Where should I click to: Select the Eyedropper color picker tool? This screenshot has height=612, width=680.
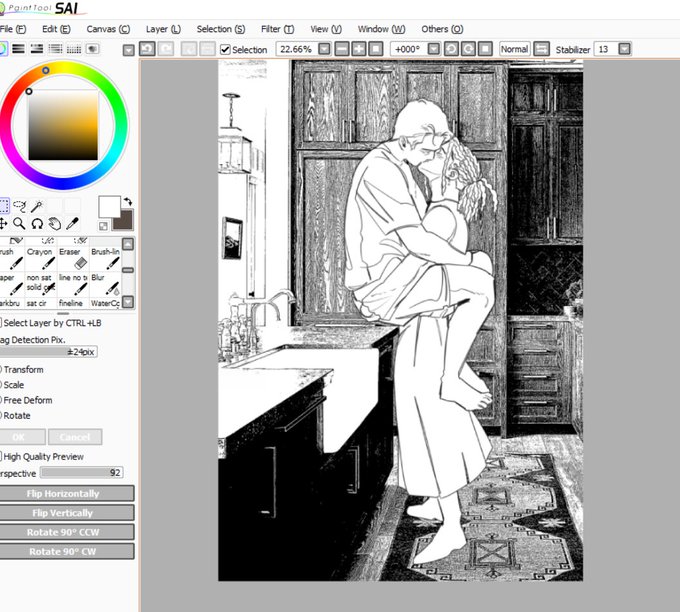pos(72,223)
